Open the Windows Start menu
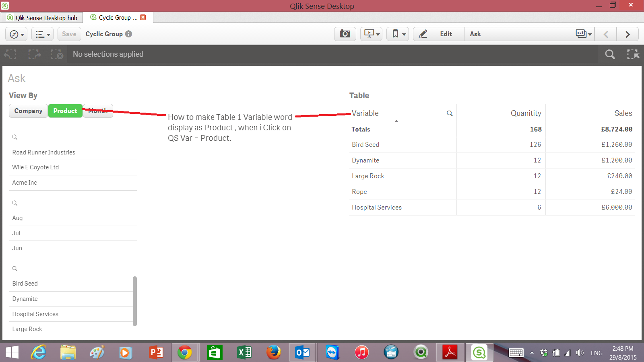The width and height of the screenshot is (644, 362). pyautogui.click(x=12, y=353)
